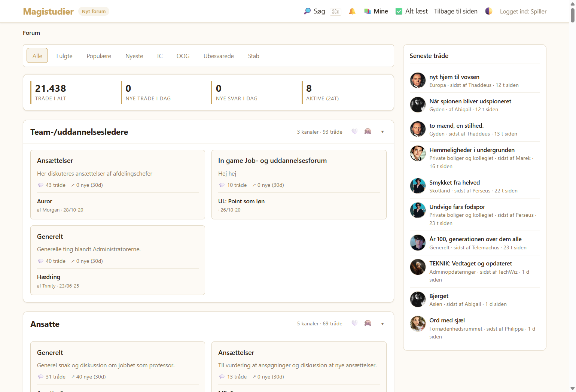Screen dimensions: 576x392
Task: Favorite Team-/uddannelsesledere category with heart icon
Action: (354, 131)
